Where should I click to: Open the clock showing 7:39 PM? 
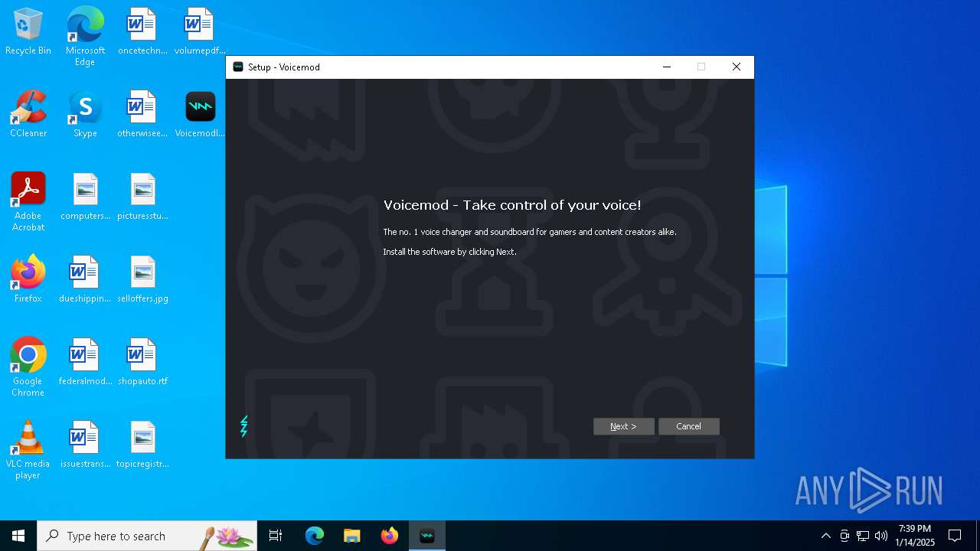(915, 536)
